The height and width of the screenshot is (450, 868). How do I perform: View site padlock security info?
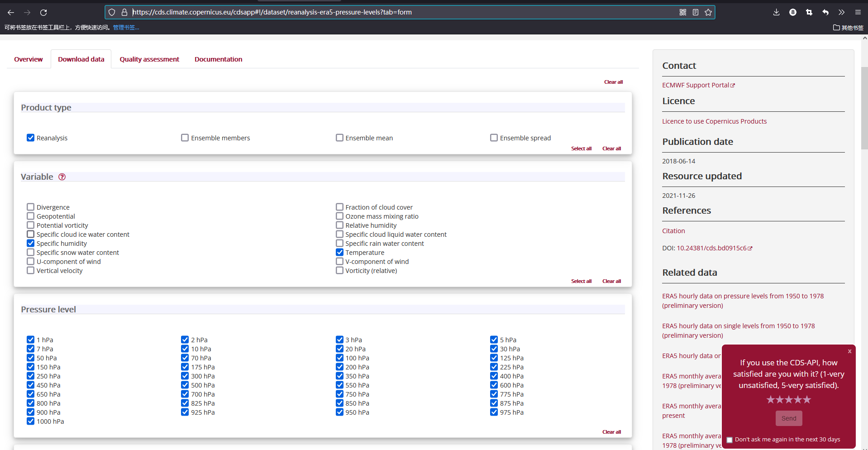tap(124, 12)
